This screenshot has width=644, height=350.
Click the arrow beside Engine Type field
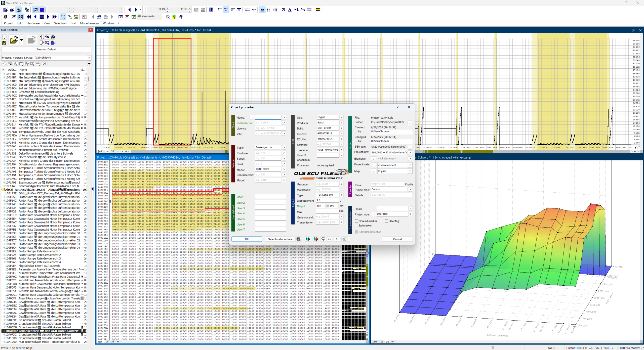[x=341, y=195]
